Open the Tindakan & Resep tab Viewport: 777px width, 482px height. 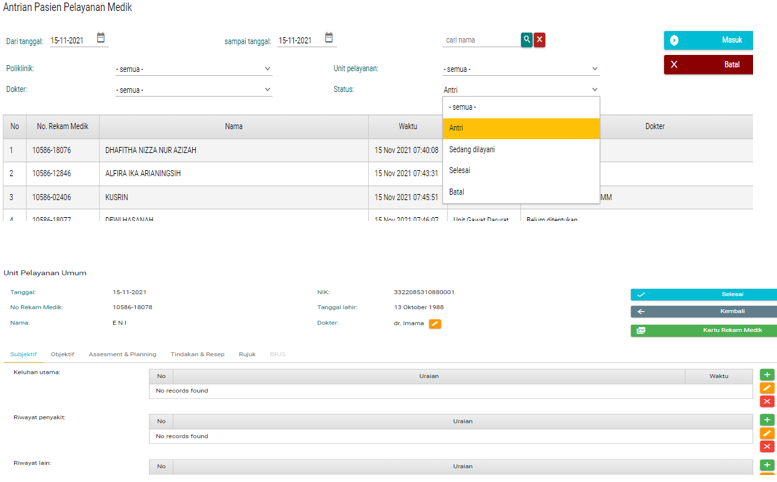tap(197, 354)
